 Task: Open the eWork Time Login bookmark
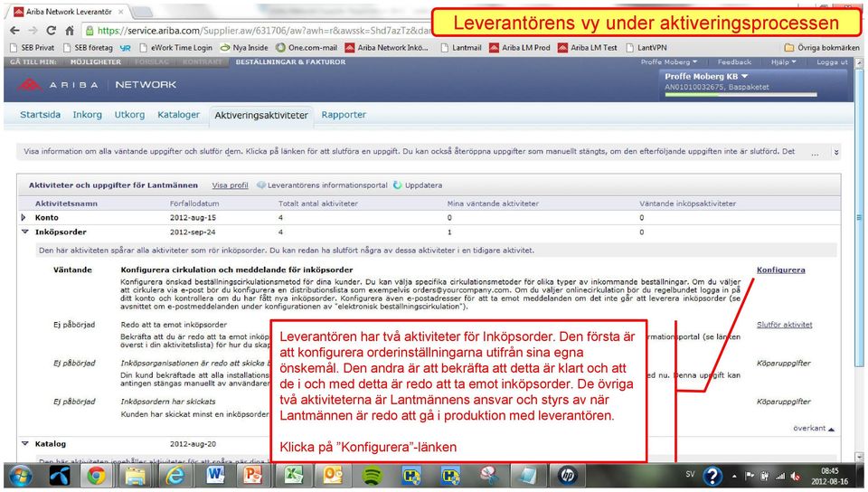pos(176,48)
